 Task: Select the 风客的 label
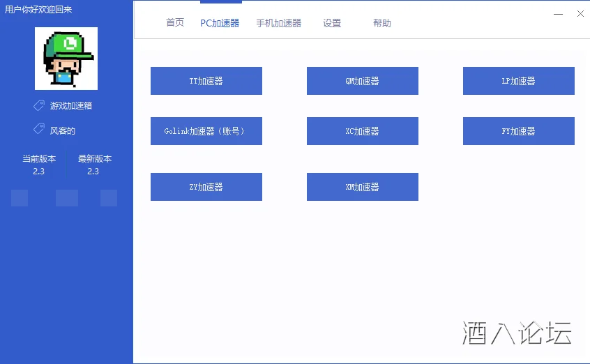coord(63,130)
